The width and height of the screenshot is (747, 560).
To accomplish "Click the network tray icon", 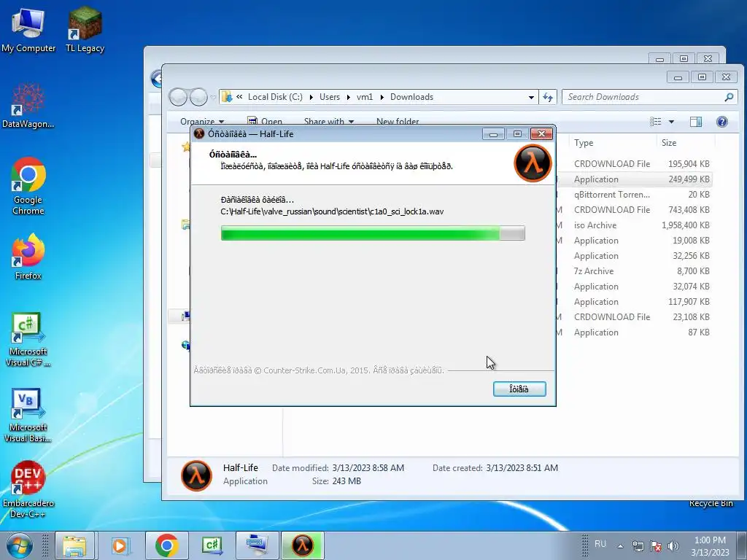I will click(x=638, y=546).
